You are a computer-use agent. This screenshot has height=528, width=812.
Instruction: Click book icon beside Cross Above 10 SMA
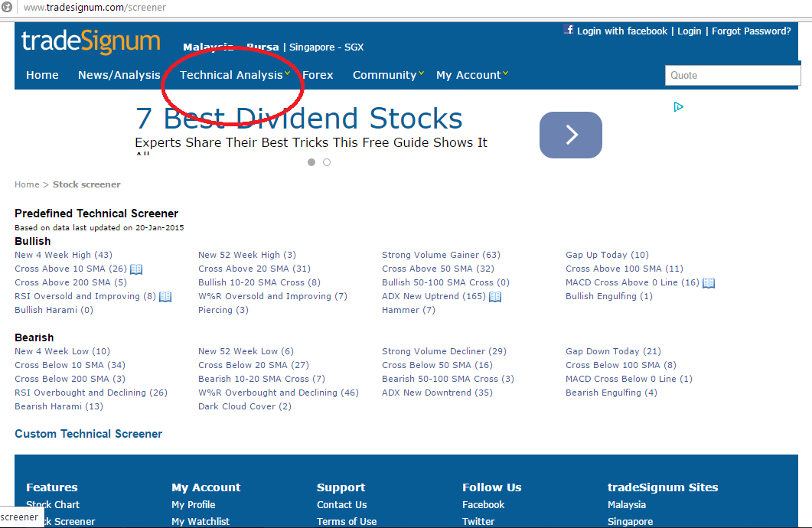pyautogui.click(x=136, y=269)
